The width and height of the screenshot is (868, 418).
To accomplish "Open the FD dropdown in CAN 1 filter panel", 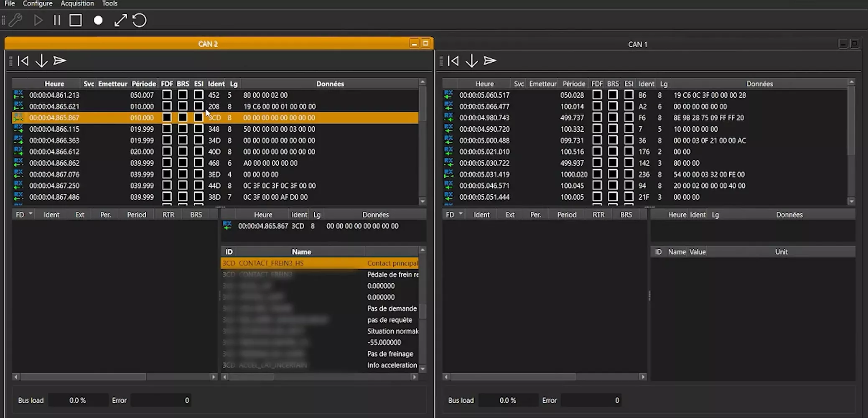I will pos(461,214).
